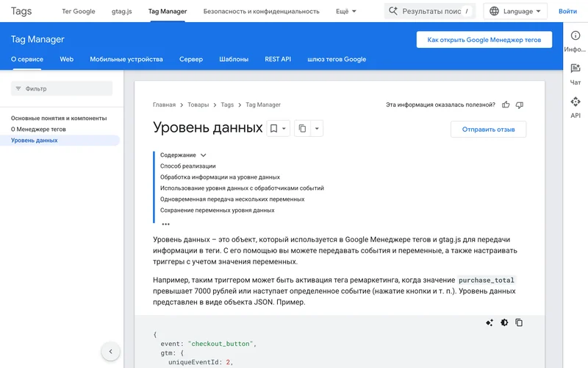Switch to the REST API tab

pos(278,60)
